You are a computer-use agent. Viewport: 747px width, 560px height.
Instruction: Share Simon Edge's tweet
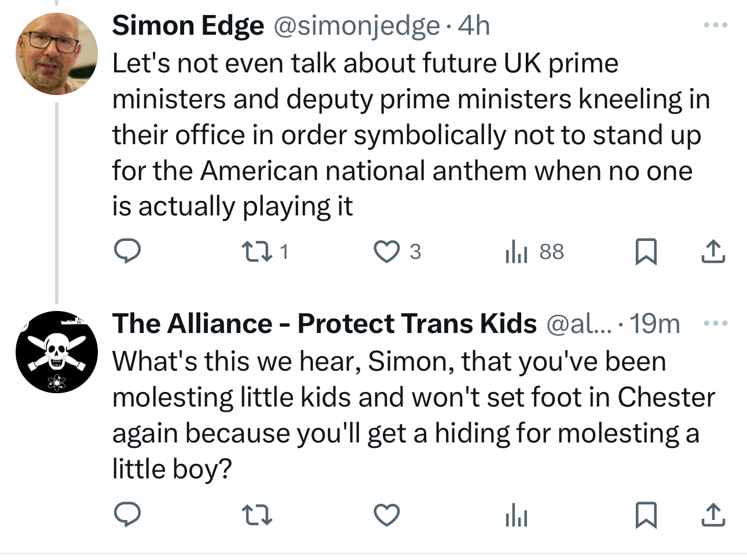[713, 251]
